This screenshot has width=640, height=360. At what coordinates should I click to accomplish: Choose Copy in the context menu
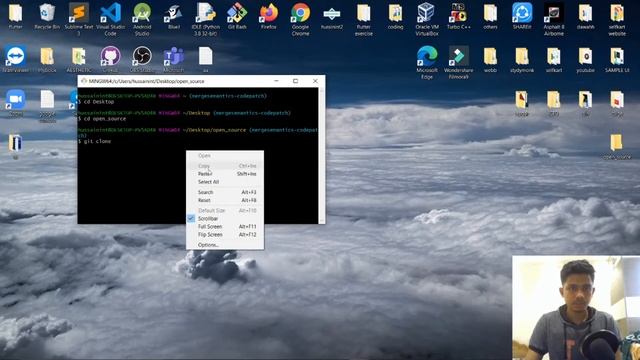coord(225,166)
